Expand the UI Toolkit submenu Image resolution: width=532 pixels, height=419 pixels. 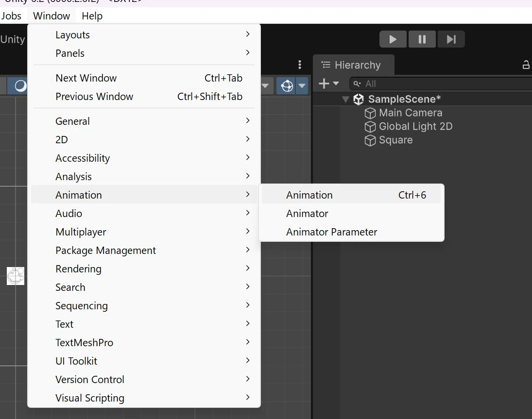[144, 361]
